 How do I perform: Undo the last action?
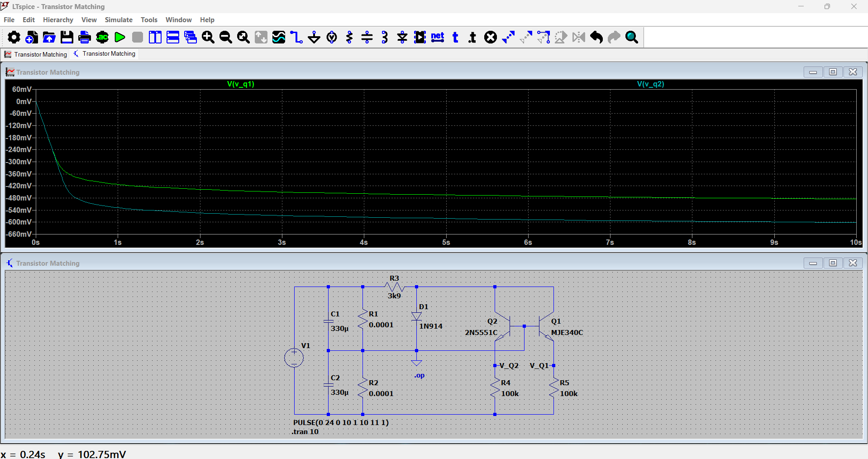[x=596, y=37]
